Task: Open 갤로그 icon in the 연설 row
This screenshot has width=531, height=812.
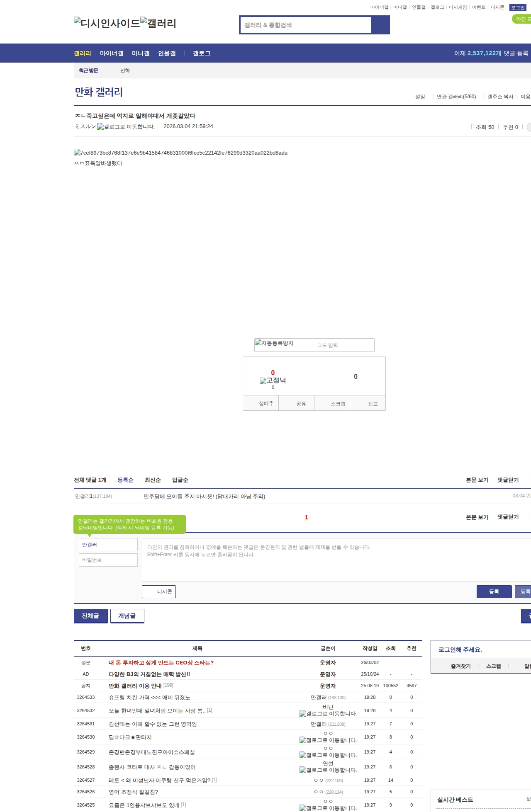Action: (329, 770)
